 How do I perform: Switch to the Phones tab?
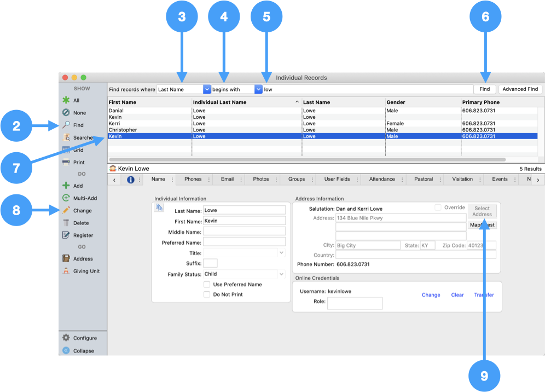click(x=193, y=179)
